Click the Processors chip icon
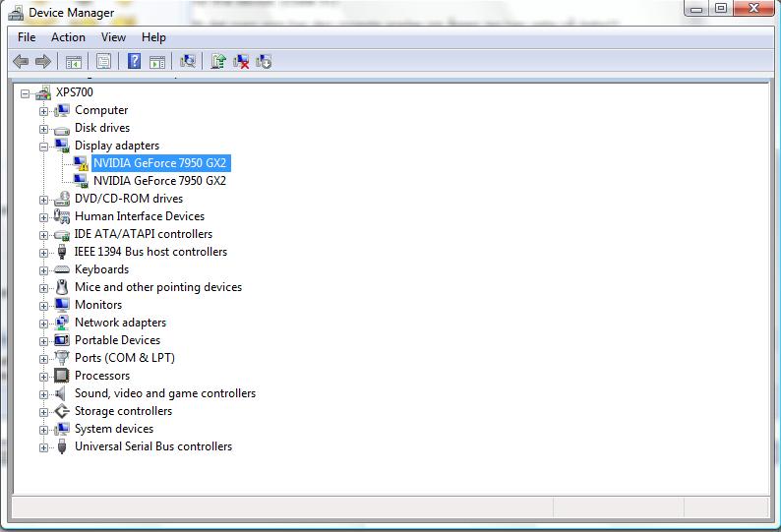This screenshot has width=781, height=532. (62, 375)
